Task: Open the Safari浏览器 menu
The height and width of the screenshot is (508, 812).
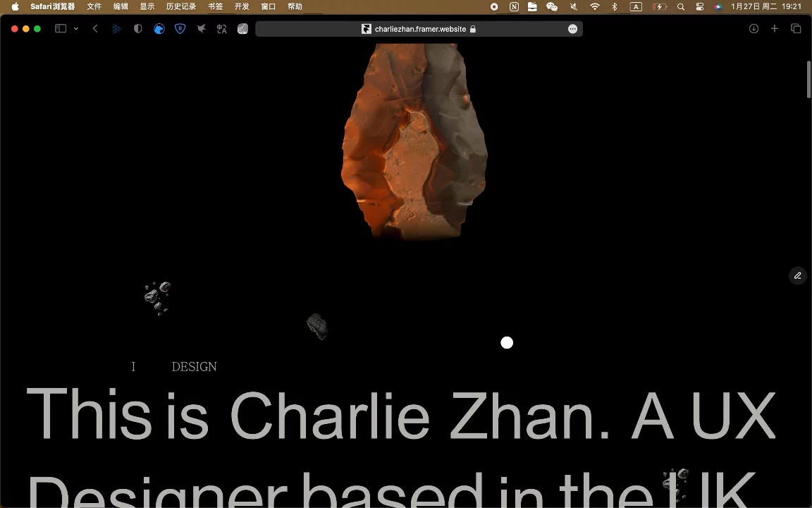Action: (x=52, y=7)
